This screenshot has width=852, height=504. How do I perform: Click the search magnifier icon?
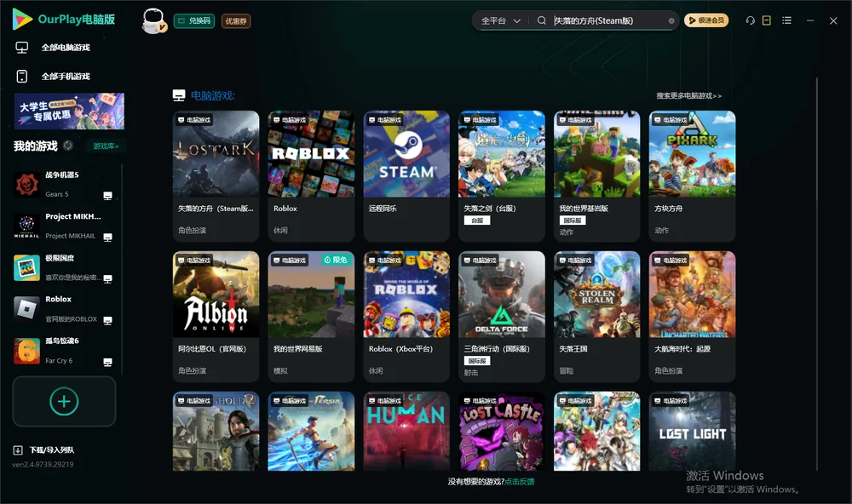(542, 20)
